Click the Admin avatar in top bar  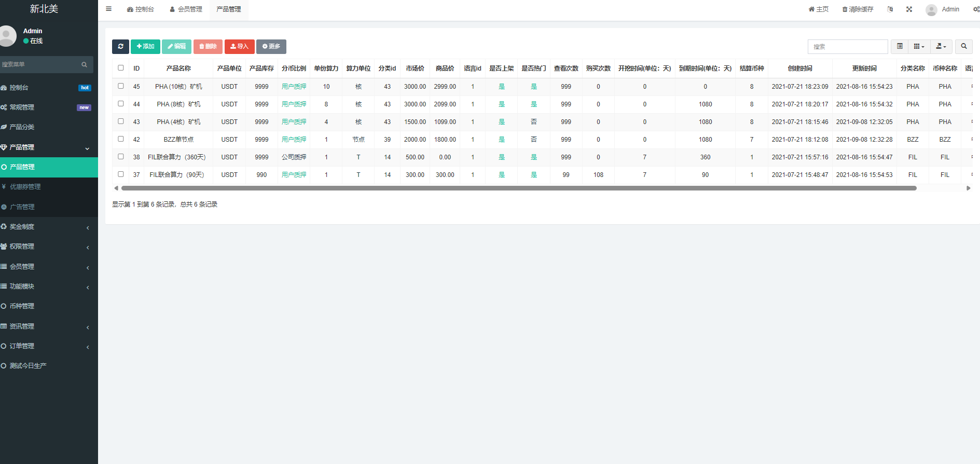coord(931,9)
